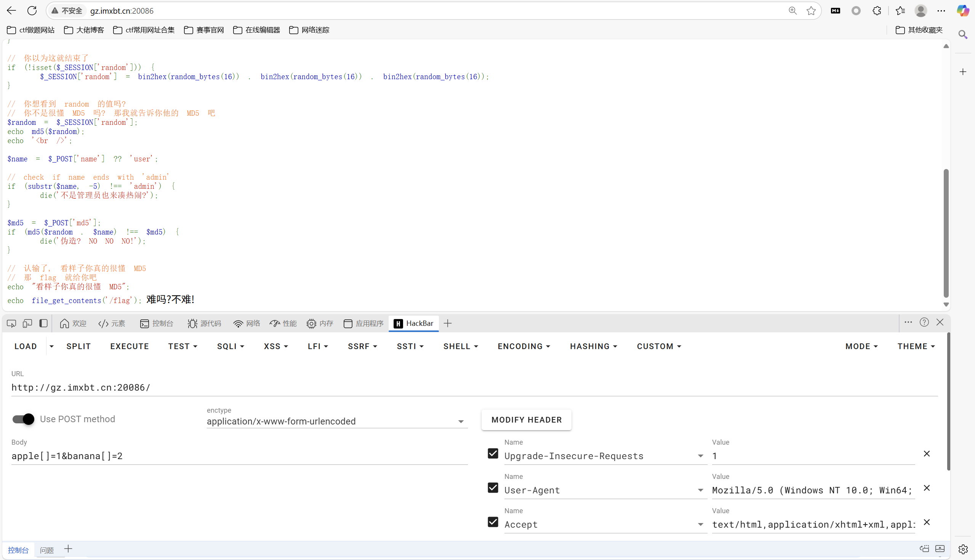
Task: Add page to favorites with star icon
Action: coord(811,11)
